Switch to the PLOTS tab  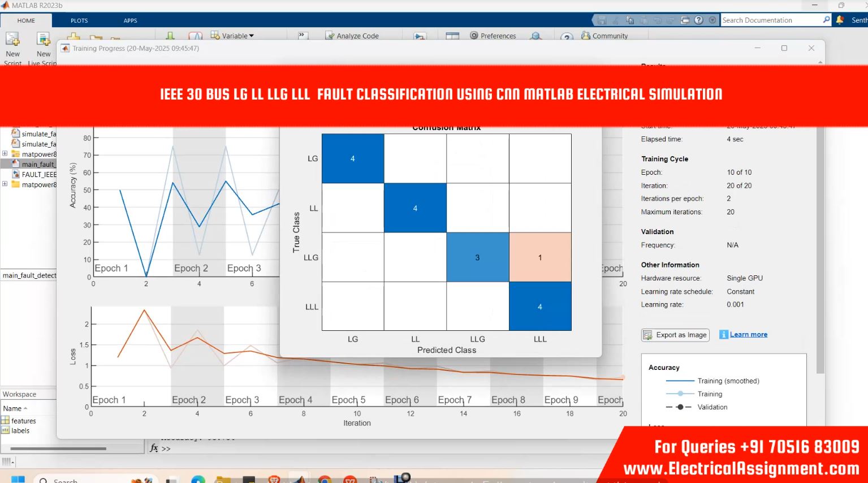coord(79,20)
